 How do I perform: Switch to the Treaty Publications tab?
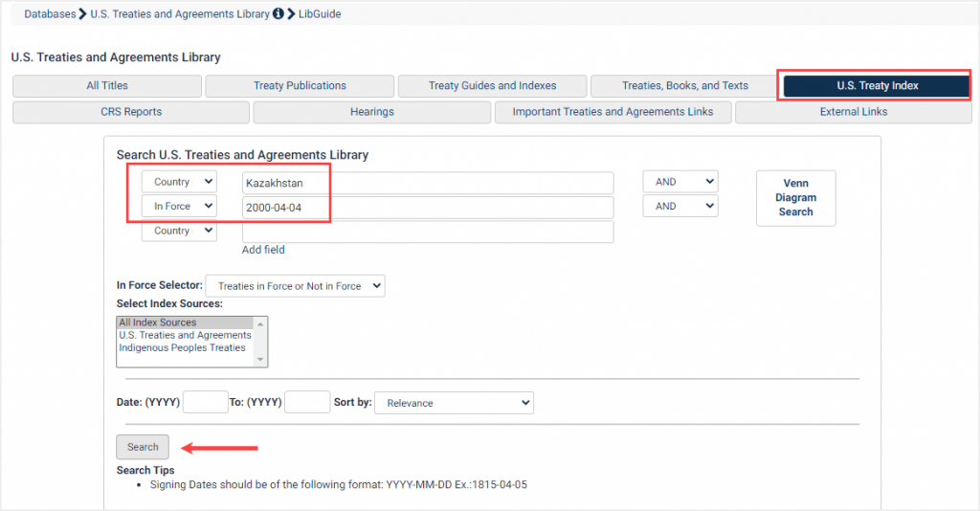pyautogui.click(x=300, y=85)
